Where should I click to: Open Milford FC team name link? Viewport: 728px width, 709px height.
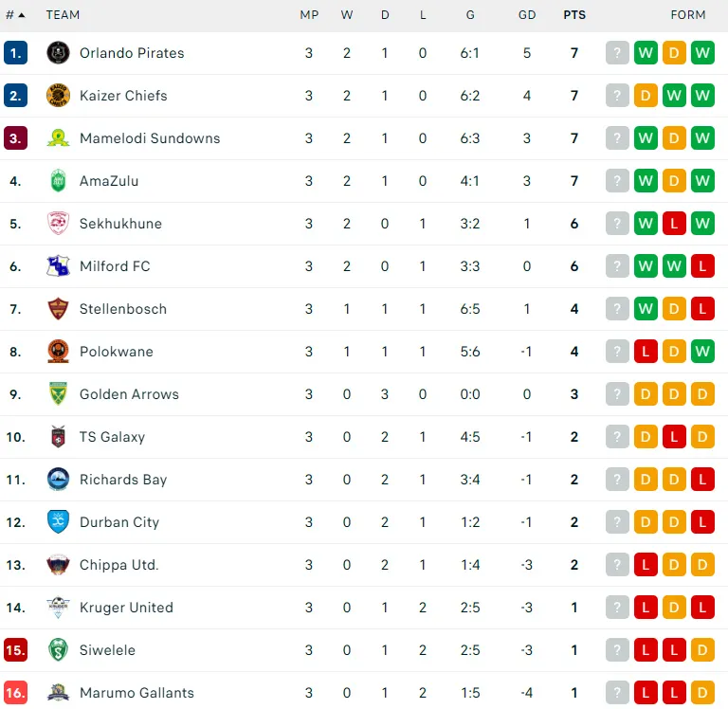point(115,266)
